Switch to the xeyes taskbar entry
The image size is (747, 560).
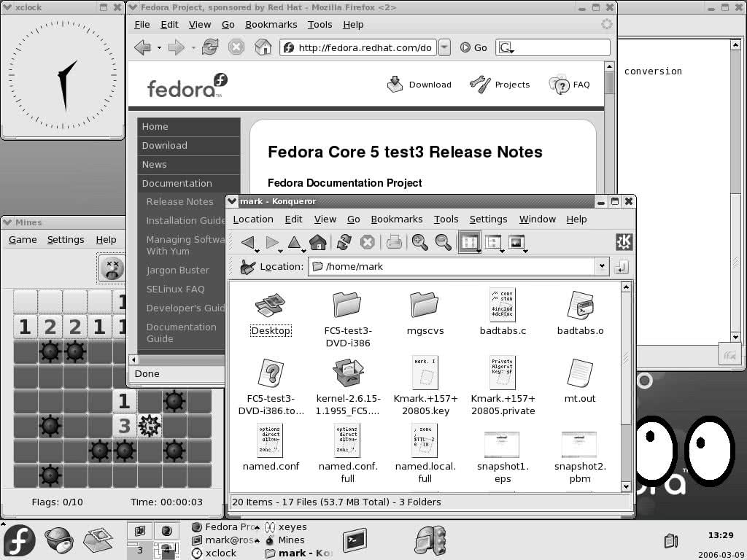click(x=286, y=527)
